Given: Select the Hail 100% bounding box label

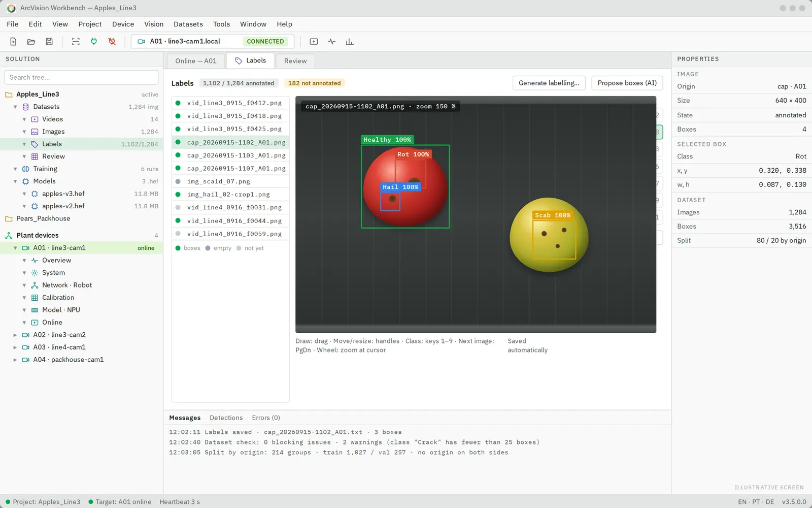Looking at the screenshot, I should [x=400, y=187].
